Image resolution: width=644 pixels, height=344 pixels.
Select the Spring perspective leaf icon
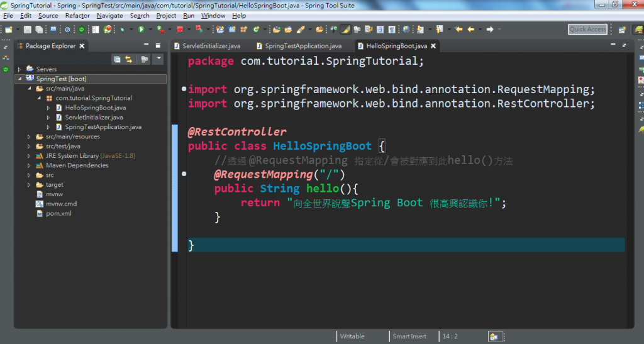(x=638, y=30)
